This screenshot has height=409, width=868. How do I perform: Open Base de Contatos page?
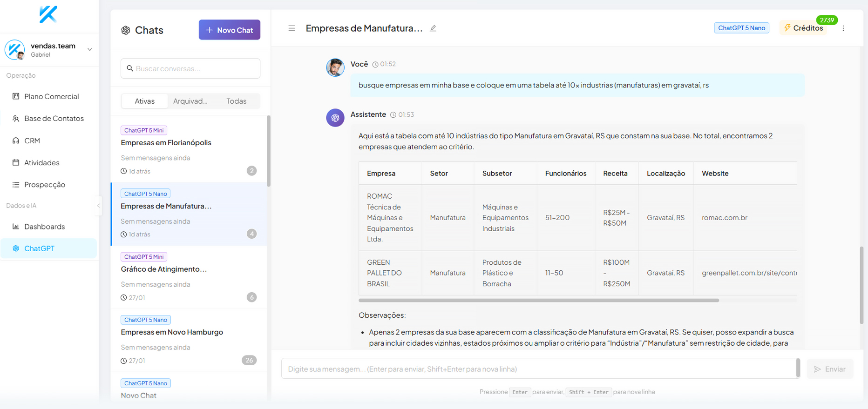pos(54,119)
